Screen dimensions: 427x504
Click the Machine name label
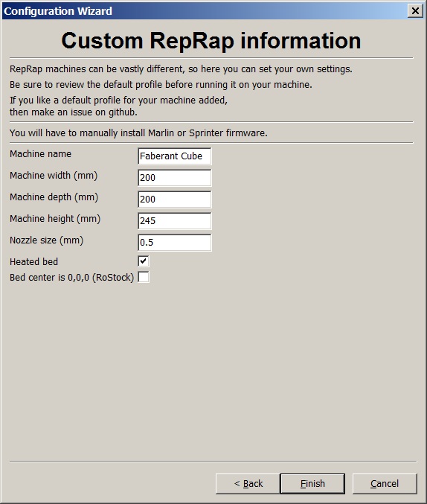tap(40, 154)
